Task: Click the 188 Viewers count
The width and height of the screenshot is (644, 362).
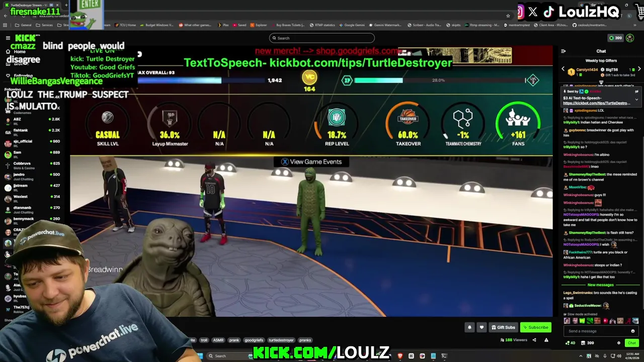Action: (x=514, y=340)
